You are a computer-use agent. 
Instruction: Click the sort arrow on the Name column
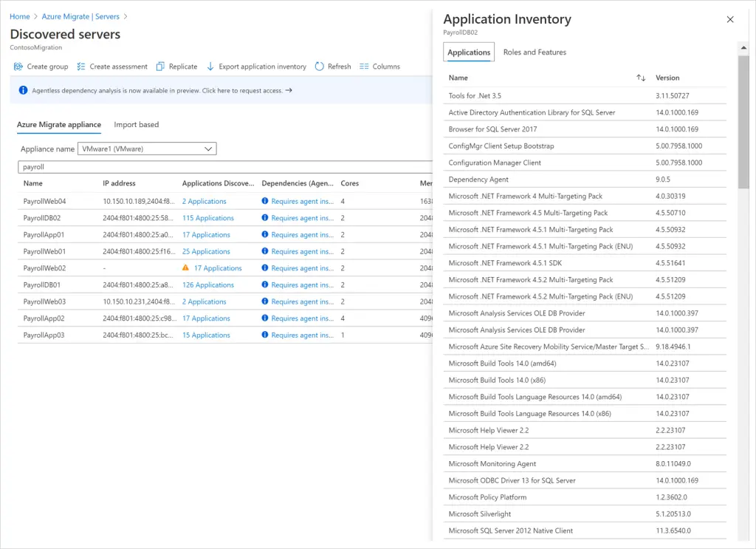(641, 78)
